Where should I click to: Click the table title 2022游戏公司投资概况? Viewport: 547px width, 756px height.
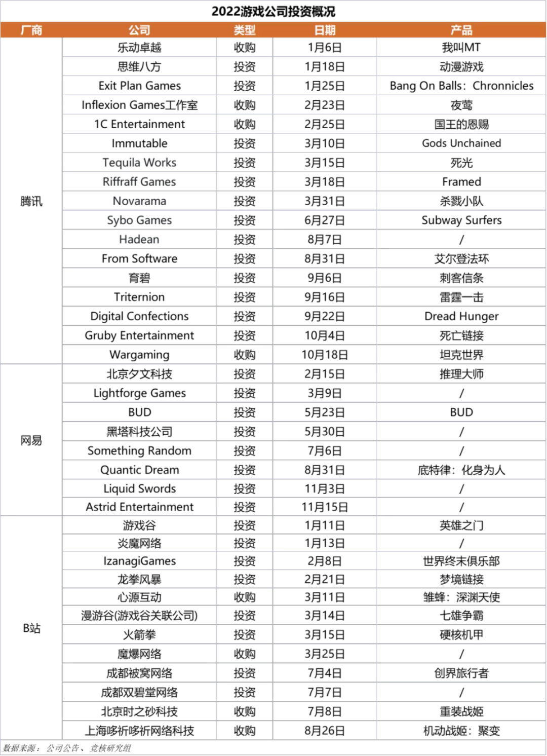click(273, 11)
